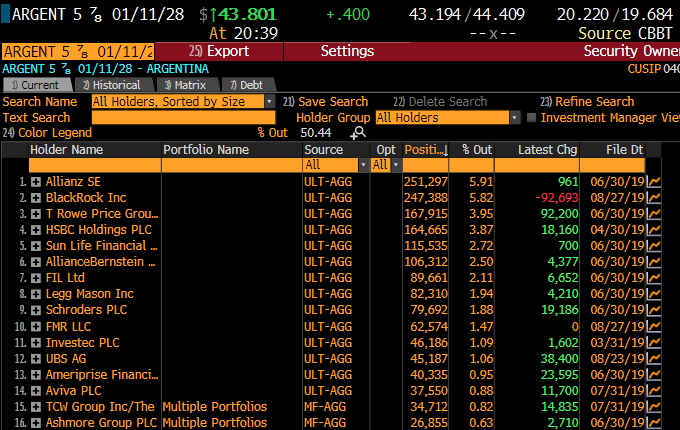
Task: Select BlackRock latest change -92,693
Action: click(557, 198)
